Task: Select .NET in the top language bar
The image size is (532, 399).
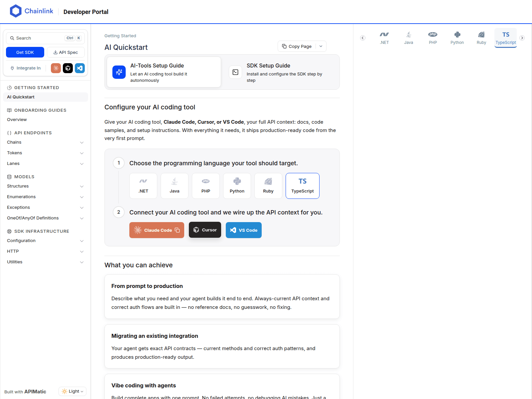Action: click(x=384, y=38)
